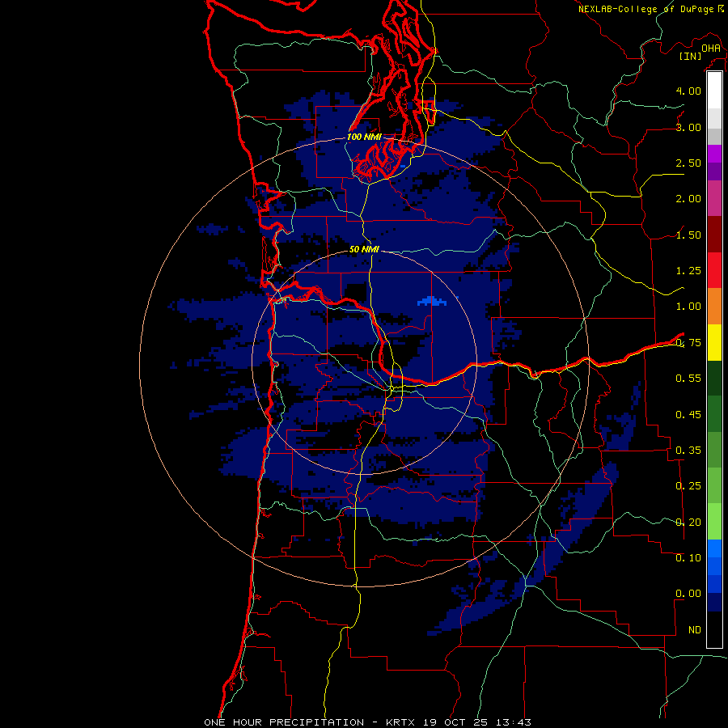Click the orange 1.00 legend swatch
The image size is (728, 728).
point(714,306)
